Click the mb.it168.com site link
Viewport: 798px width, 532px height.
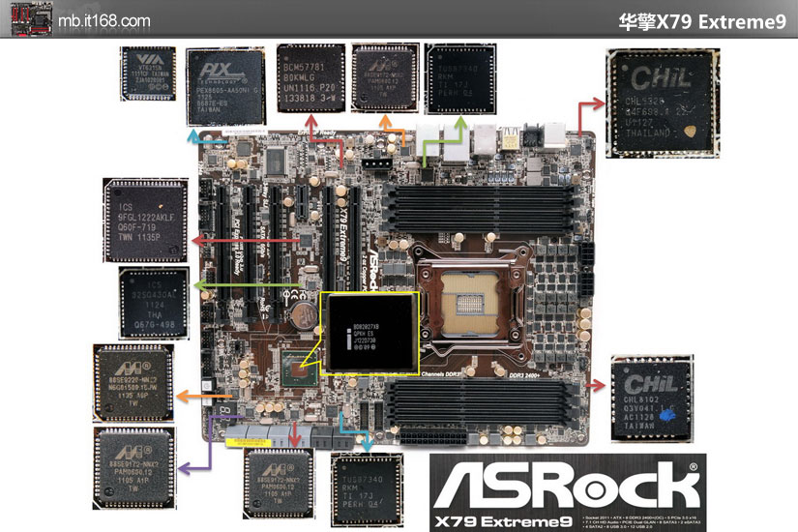(x=103, y=20)
